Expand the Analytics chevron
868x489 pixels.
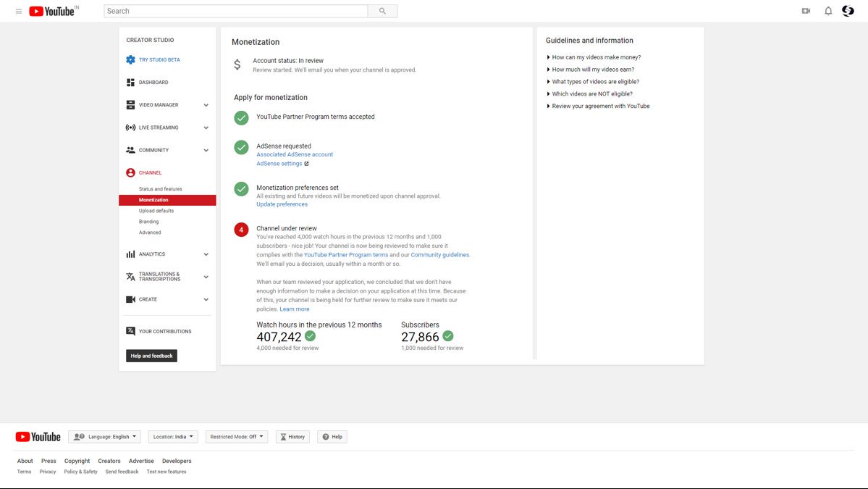pyautogui.click(x=206, y=255)
